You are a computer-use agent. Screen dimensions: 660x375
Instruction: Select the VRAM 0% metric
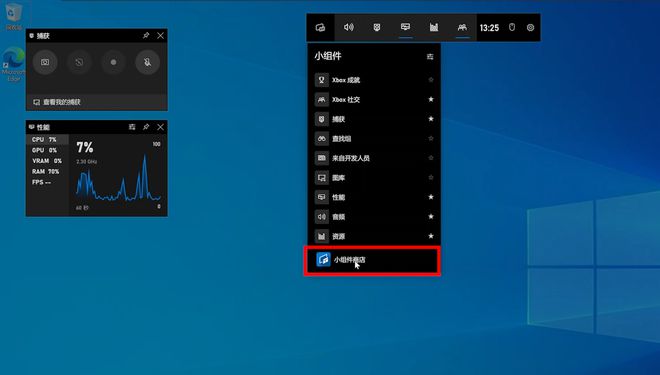click(x=48, y=161)
